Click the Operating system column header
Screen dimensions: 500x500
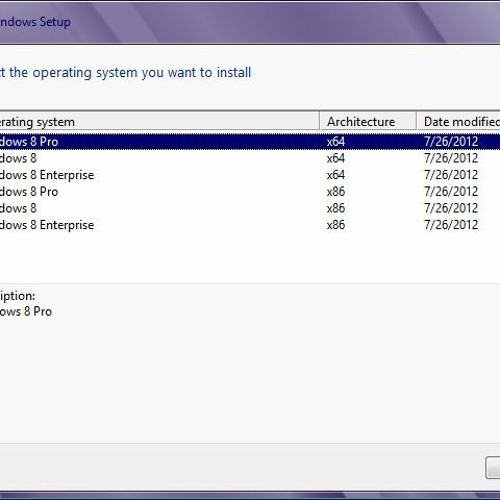pos(160,121)
